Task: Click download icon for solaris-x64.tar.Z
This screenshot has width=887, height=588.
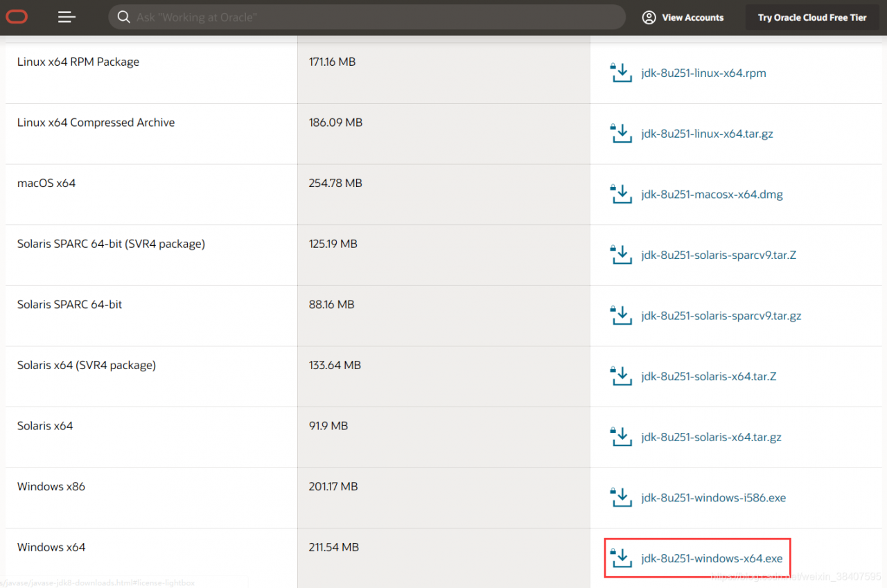Action: pyautogui.click(x=621, y=376)
